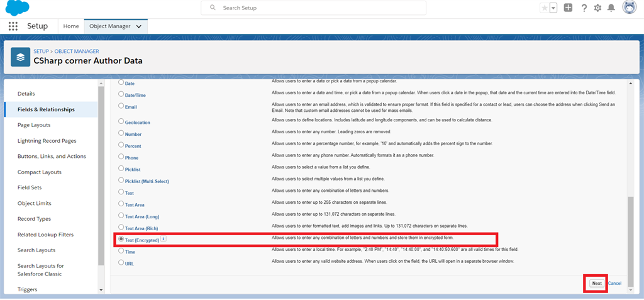Open Search Layouts in the sidebar
Image resolution: width=644 pixels, height=300 pixels.
[36, 250]
